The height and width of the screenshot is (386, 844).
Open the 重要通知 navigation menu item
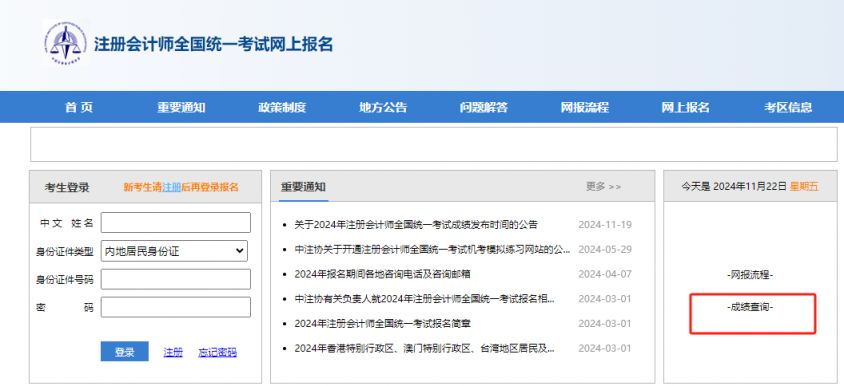(x=181, y=107)
